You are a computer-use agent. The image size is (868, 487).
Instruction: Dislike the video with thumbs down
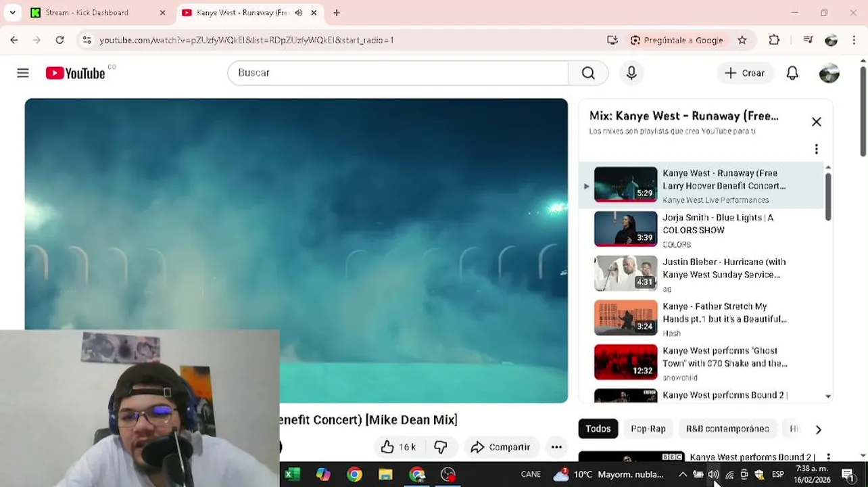[x=441, y=447]
